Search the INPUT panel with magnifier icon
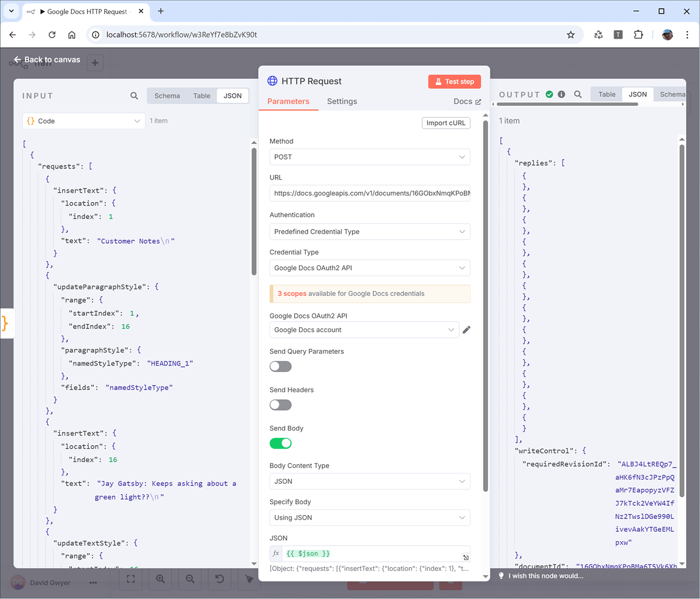 pos(134,96)
